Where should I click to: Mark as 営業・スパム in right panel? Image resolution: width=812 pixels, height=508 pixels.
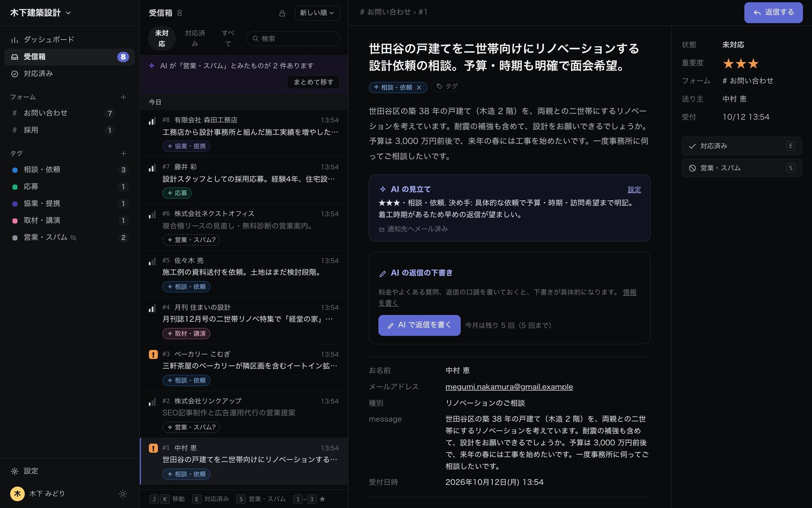(x=741, y=168)
